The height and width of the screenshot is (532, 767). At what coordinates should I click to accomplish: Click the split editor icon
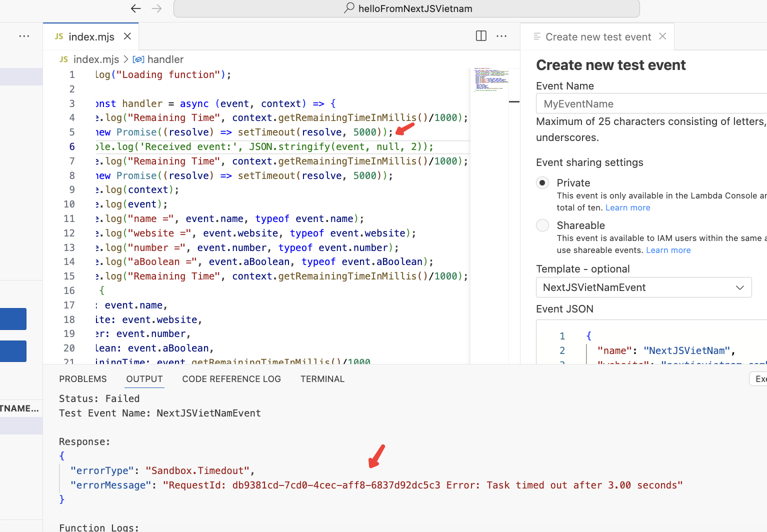[481, 36]
